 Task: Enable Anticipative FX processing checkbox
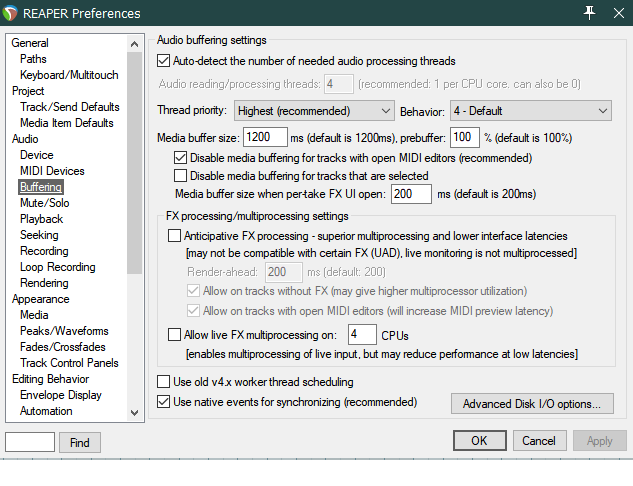[175, 236]
